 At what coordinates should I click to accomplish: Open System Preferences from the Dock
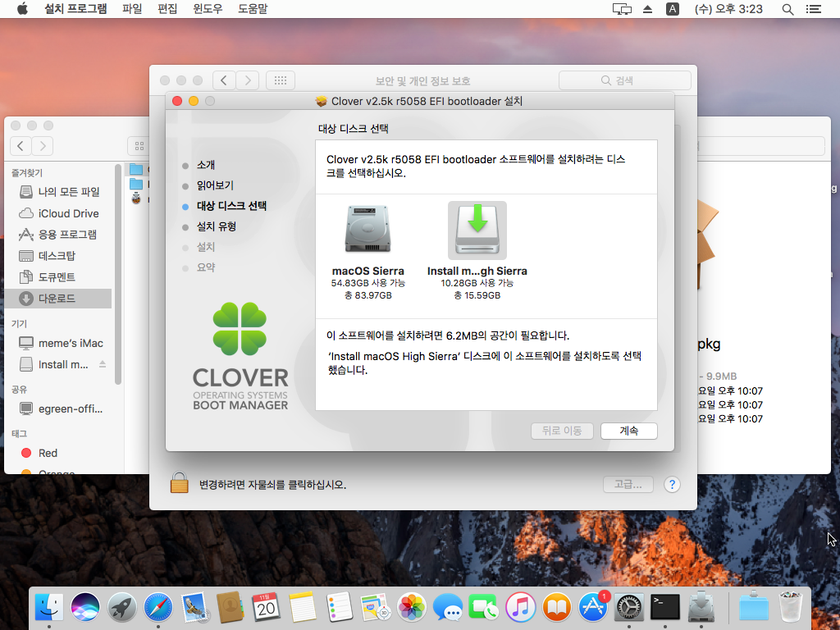(x=629, y=607)
